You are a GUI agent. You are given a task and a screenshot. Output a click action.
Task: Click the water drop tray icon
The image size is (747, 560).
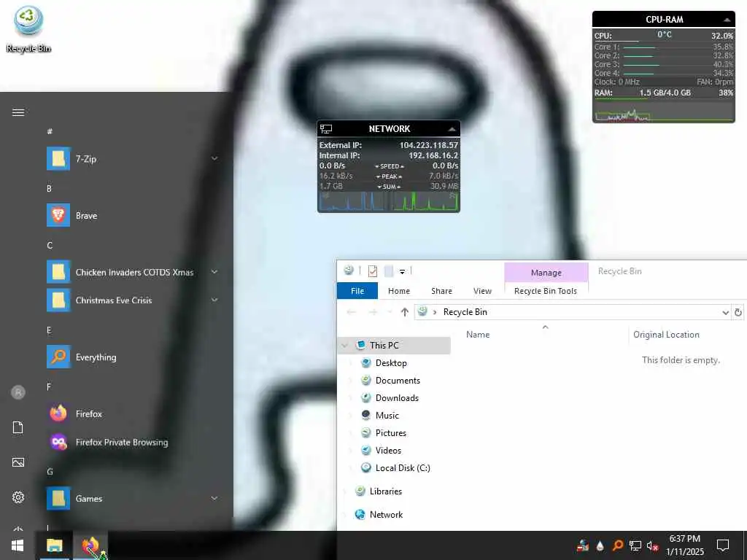tap(600, 545)
